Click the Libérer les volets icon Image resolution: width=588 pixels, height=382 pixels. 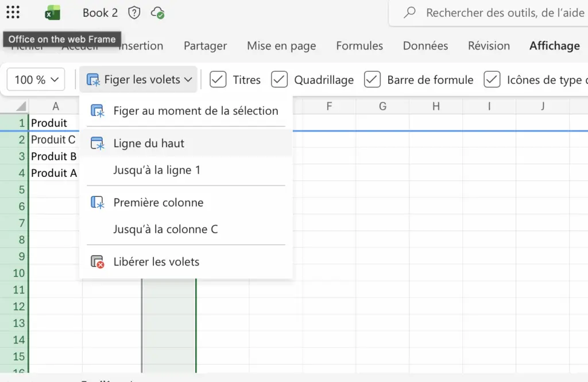[98, 262]
